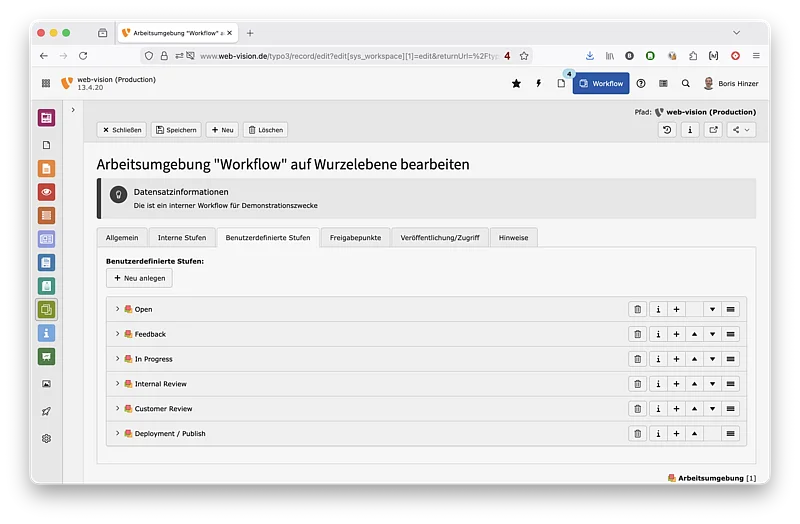
Task: Move the Feedback stage down
Action: (x=713, y=334)
